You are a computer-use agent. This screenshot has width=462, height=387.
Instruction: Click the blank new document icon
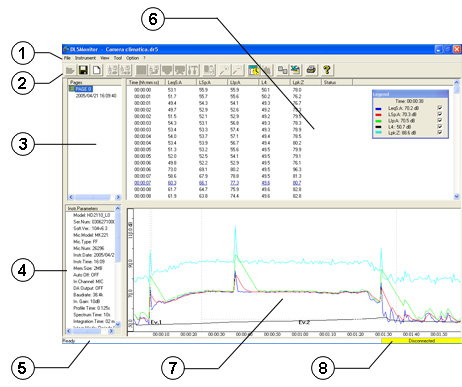pos(97,70)
